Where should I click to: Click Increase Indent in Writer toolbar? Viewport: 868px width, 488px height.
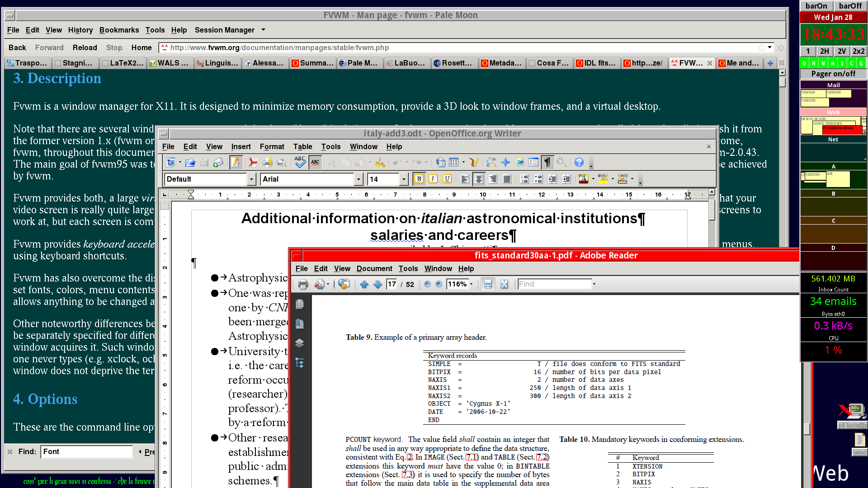[566, 179]
